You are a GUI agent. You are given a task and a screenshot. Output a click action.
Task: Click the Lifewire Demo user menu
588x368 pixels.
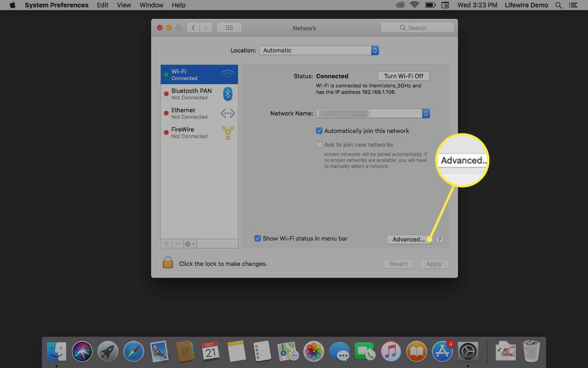coord(526,5)
